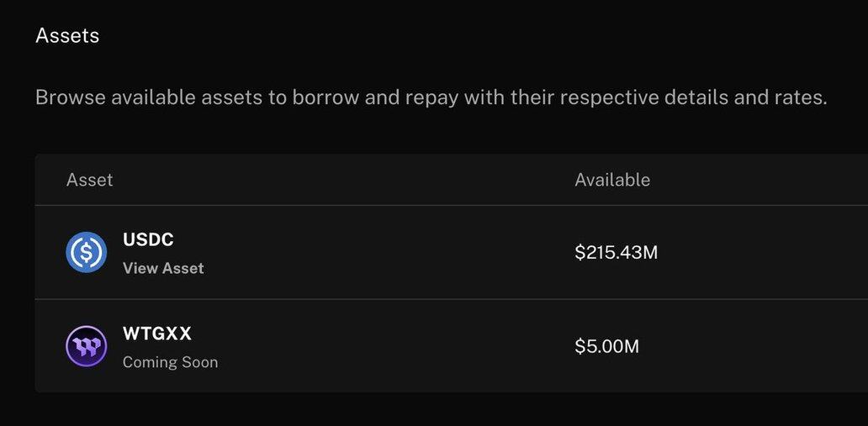Select the WTGXX asset name
Screen dimensions: 868x426
[x=157, y=334]
